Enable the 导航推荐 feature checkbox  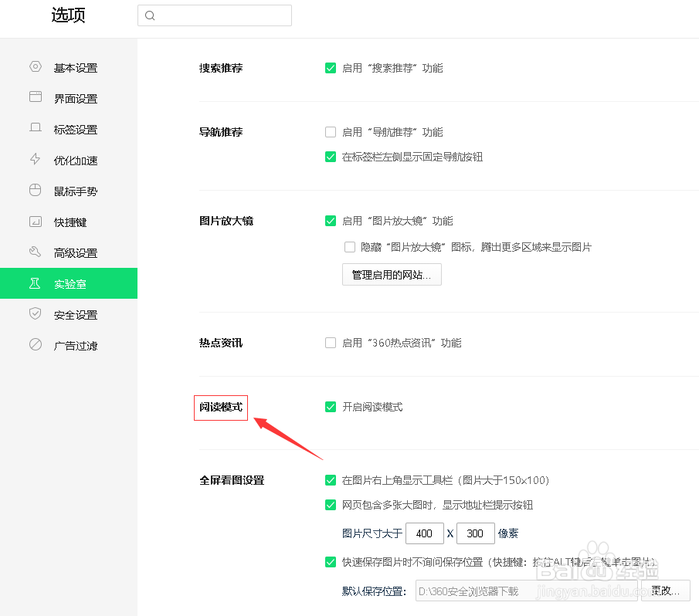(331, 132)
